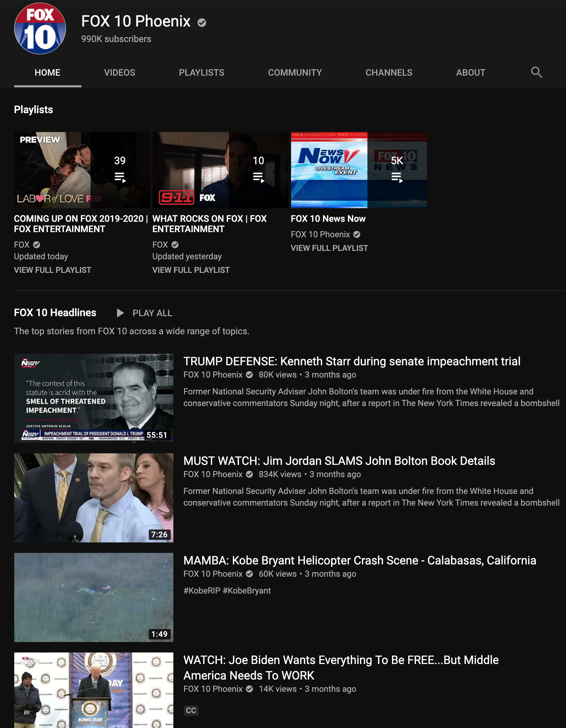Viewport: 566px width, 728px height.
Task: Click FOX channel name under What Rocks playlist
Action: pyautogui.click(x=160, y=245)
